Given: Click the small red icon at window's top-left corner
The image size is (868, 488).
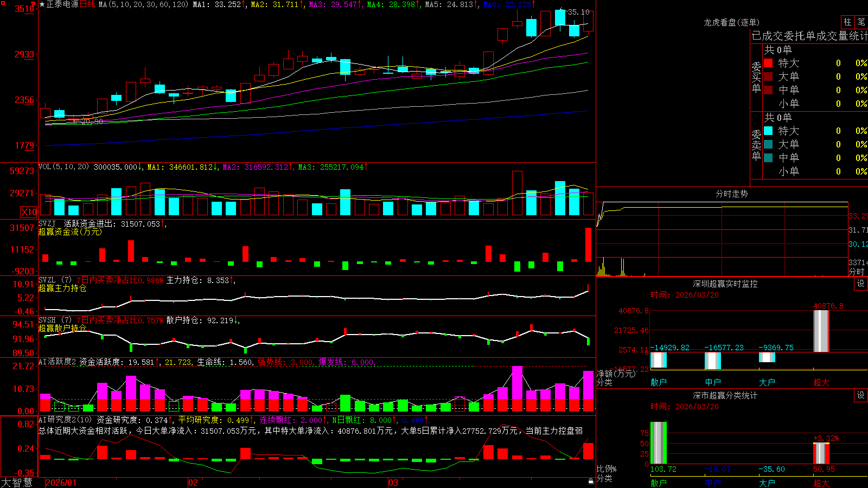Looking at the screenshot, I should (2, 2).
